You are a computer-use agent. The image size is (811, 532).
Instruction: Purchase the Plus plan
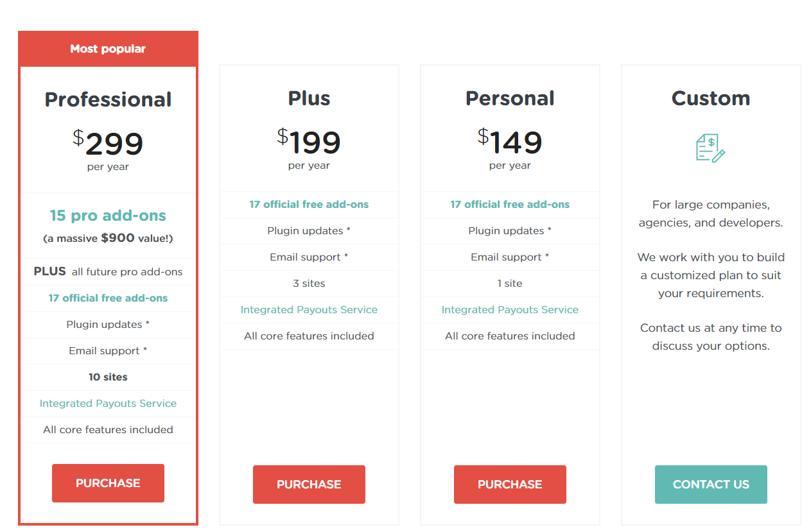309,485
